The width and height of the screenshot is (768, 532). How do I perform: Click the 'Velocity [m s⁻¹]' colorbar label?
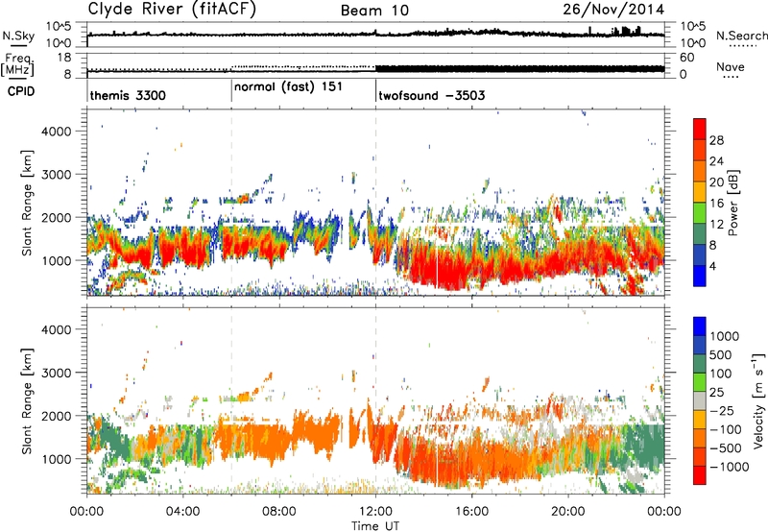tap(758, 400)
